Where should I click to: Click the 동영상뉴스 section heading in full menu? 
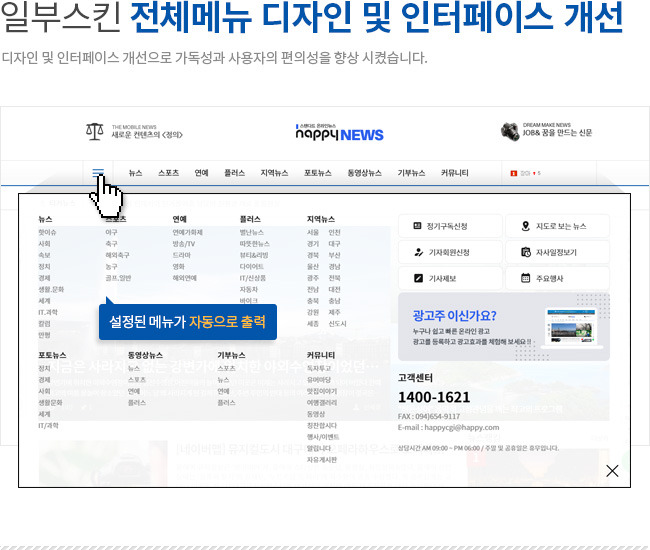145,355
